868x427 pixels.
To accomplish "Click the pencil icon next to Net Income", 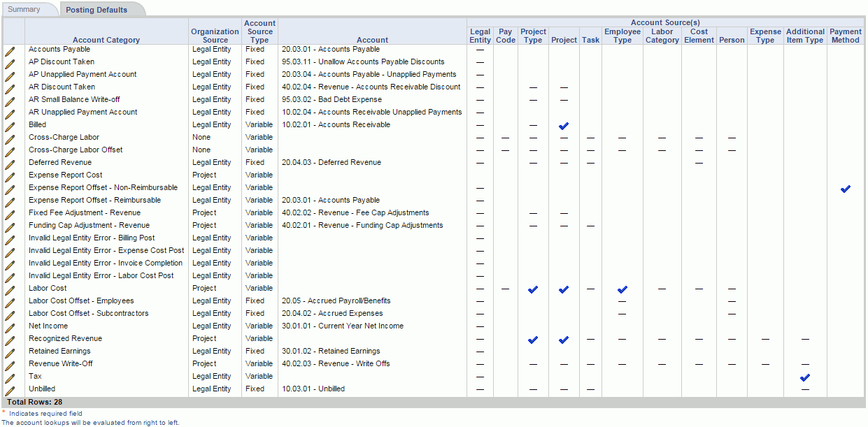I will click(x=10, y=328).
